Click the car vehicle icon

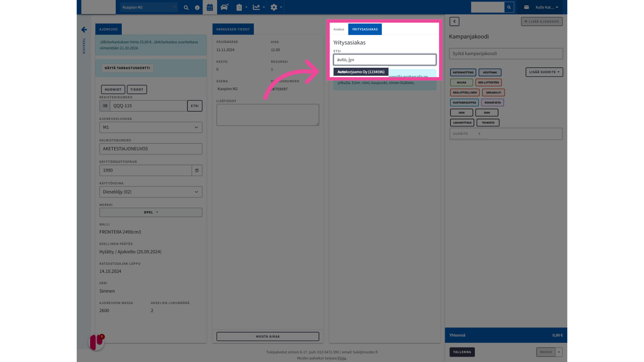click(224, 7)
